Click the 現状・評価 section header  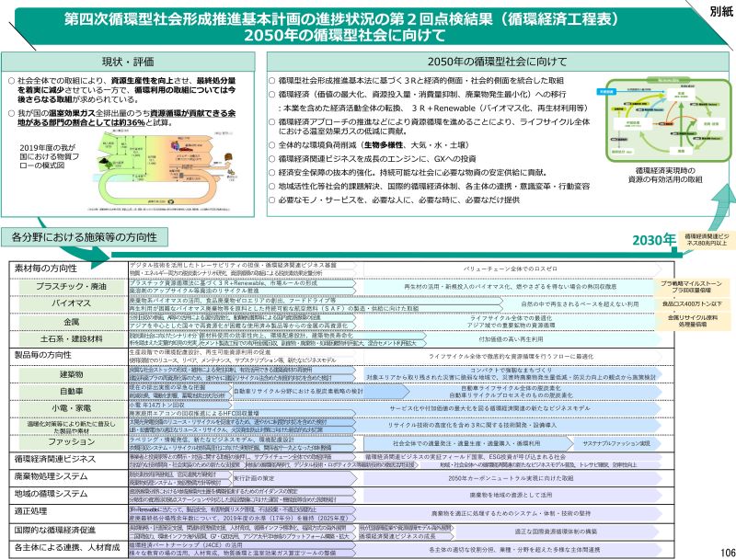[x=128, y=62]
